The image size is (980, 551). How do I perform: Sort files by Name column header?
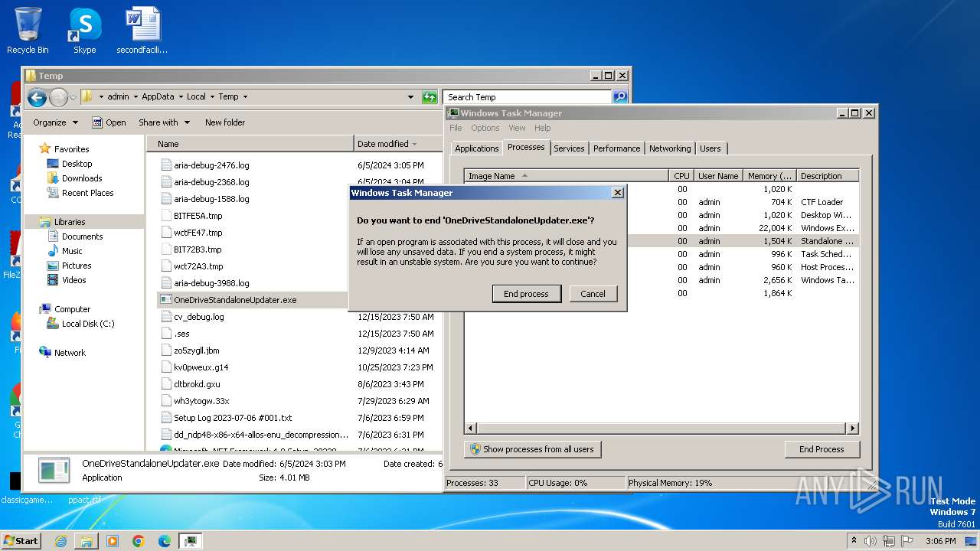coord(250,144)
